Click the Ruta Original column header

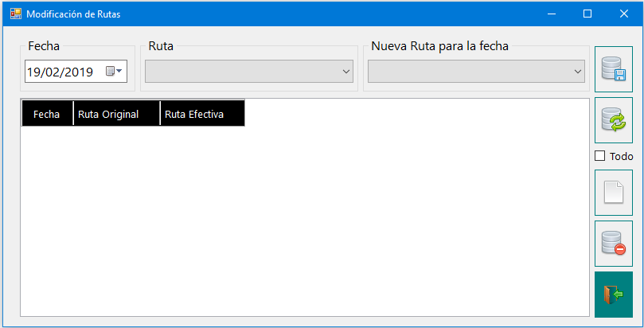[x=117, y=113]
